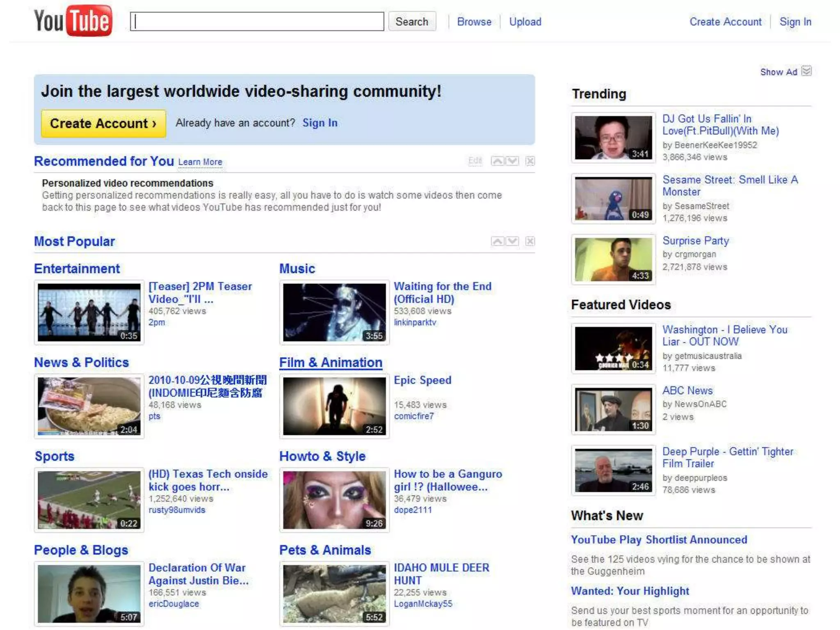Open the Browse tab
Viewport: 840px width, 630px height.
tap(474, 22)
